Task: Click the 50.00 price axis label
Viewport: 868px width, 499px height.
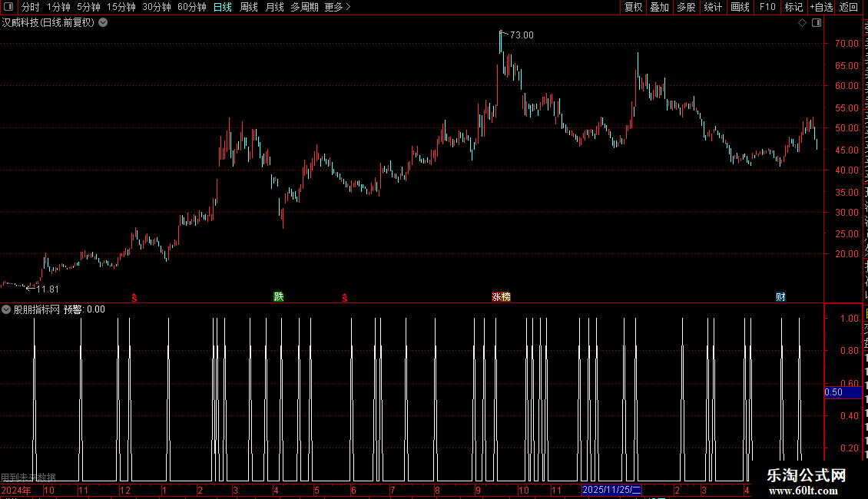Action: (846, 127)
